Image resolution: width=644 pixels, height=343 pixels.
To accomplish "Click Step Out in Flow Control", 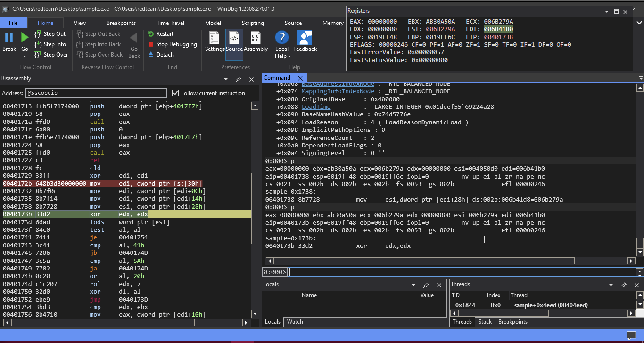I will point(50,34).
